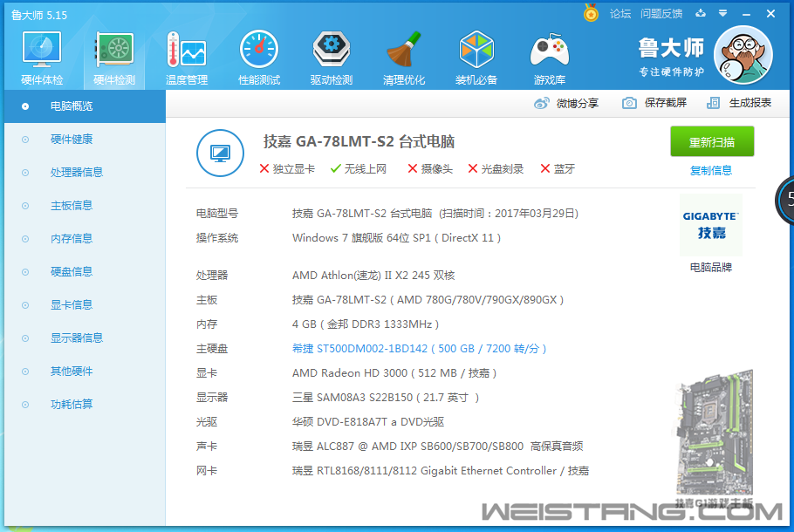Click 保存截屏 save screenshot

pos(666,103)
